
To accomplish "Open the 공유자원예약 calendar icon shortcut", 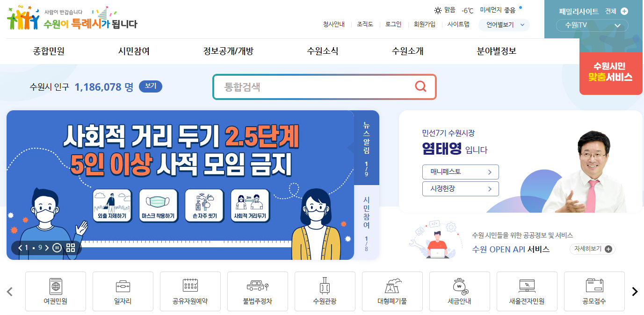I will 190,291.
